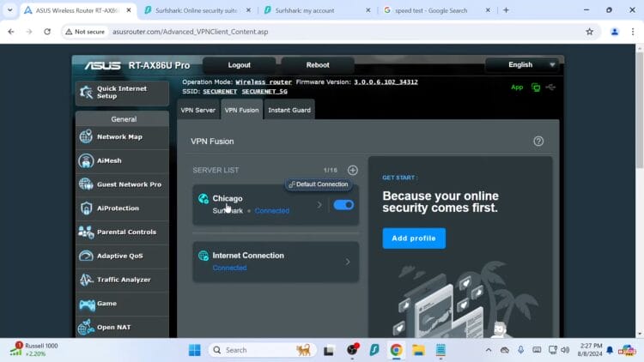This screenshot has height=362, width=644.
Task: Switch to the VPN Server tab
Action: [198, 110]
